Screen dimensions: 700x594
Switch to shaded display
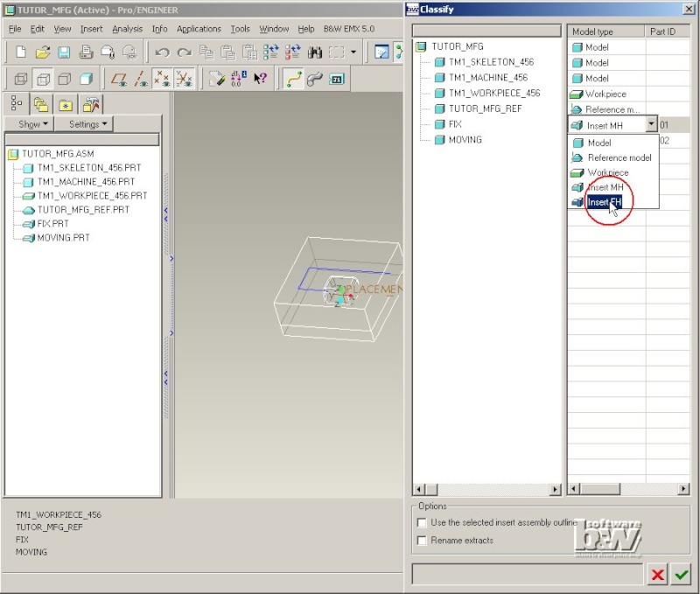[86, 80]
